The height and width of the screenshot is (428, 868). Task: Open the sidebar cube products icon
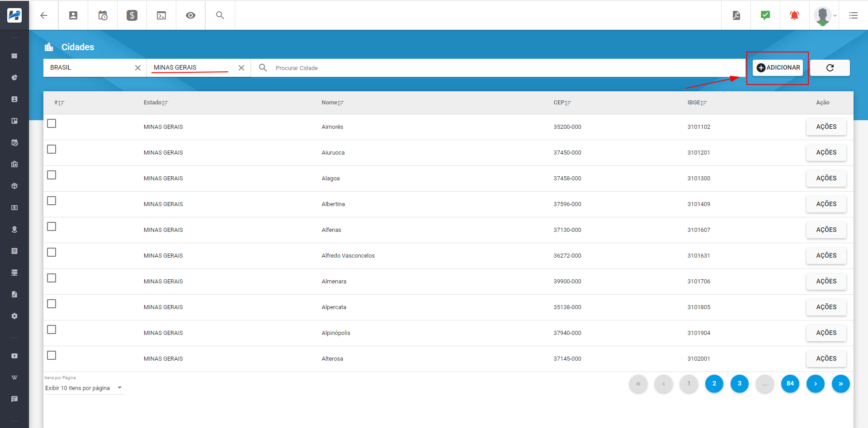click(x=14, y=186)
